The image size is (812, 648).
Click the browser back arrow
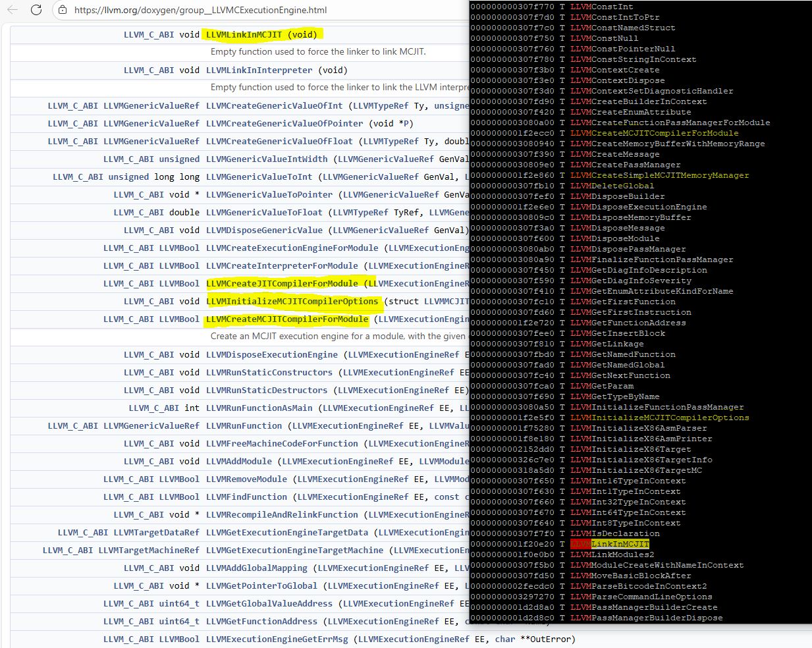tap(14, 10)
